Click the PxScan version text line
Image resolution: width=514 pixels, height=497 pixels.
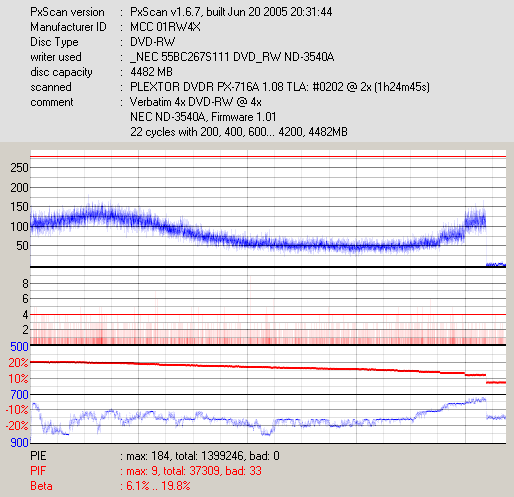[181, 12]
